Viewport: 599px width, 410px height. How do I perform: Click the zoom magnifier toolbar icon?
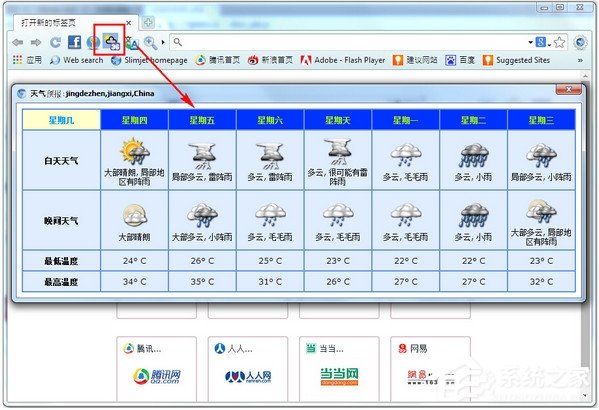point(150,42)
